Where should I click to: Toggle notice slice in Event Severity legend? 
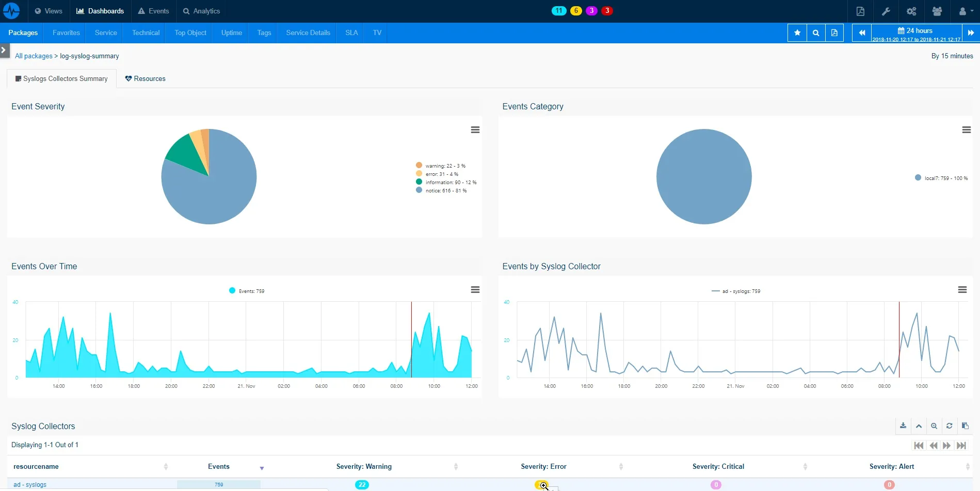(445, 191)
